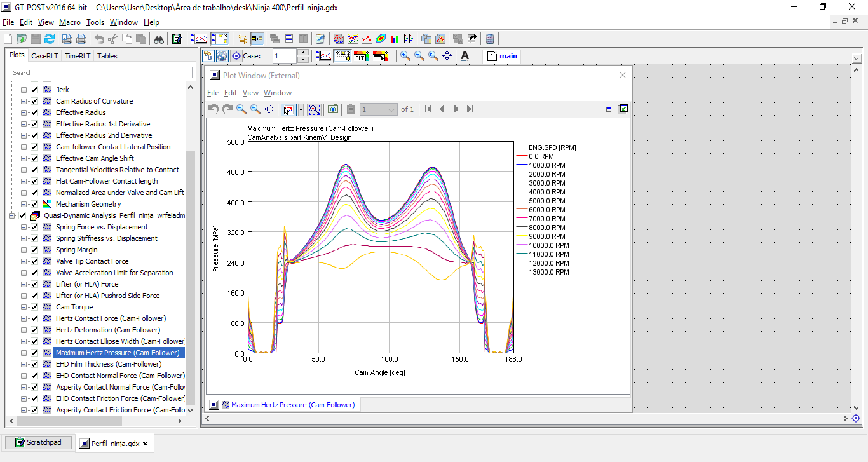Uncheck the Jerk plot checkbox
The height and width of the screenshot is (462, 868).
coord(34,90)
